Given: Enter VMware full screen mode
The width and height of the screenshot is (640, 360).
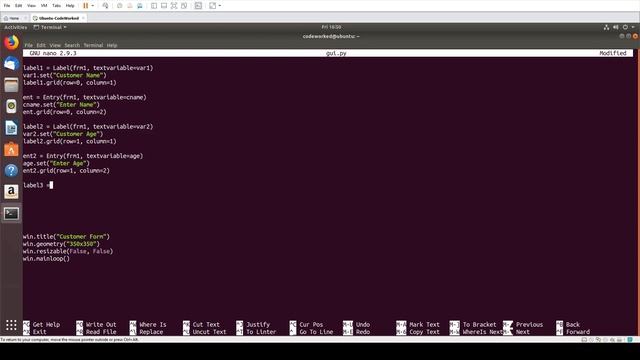Looking at the screenshot, I should tap(174, 6).
